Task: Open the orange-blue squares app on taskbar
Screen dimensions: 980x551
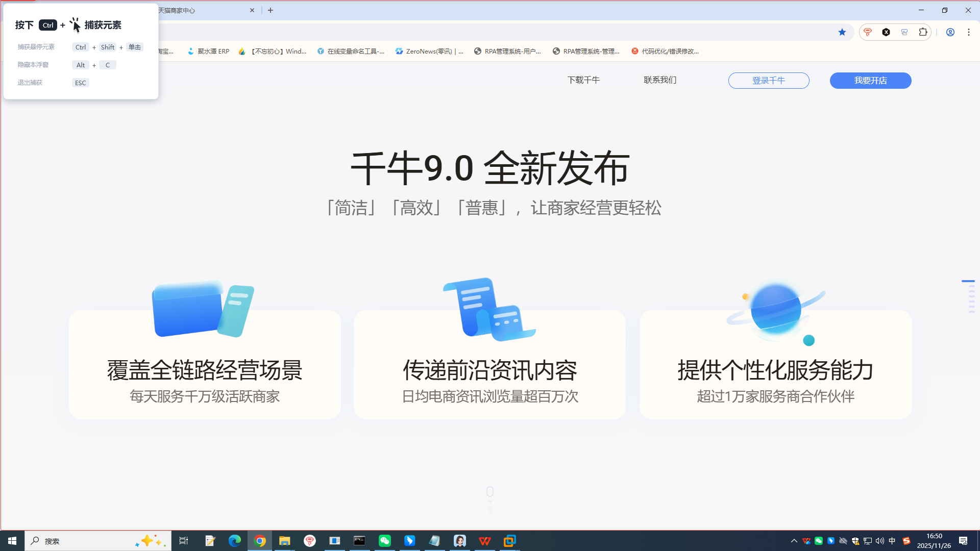Action: (x=509, y=541)
